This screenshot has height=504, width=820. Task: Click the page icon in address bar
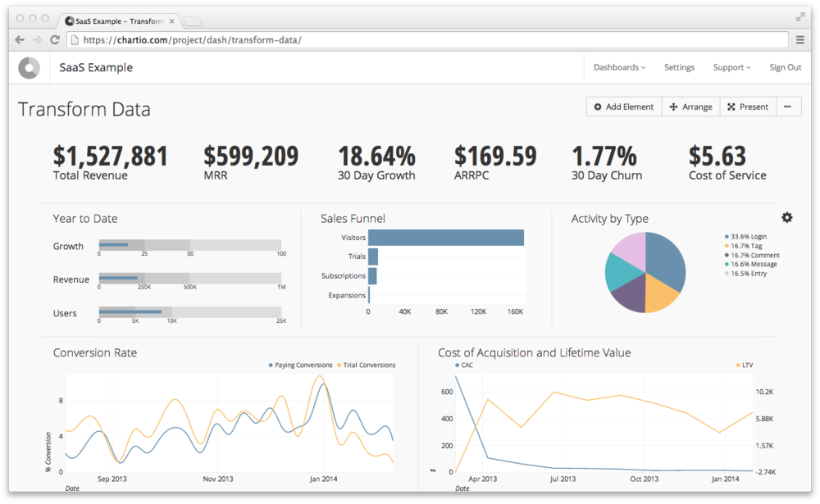[x=75, y=39]
